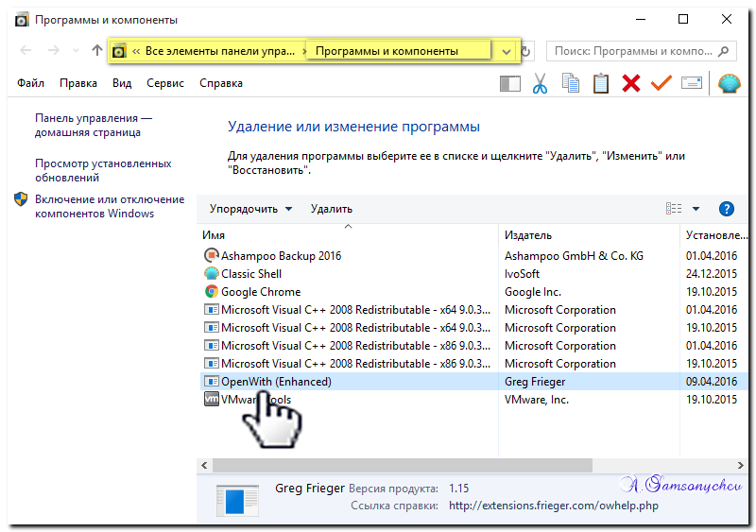Select the Google Chrome entry

coord(261,292)
